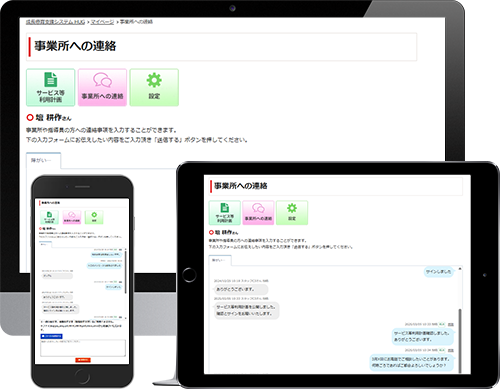Screen dimensions: 500x389
Task: Open マイページ breadcrumb link on monitor
Action: pos(102,22)
